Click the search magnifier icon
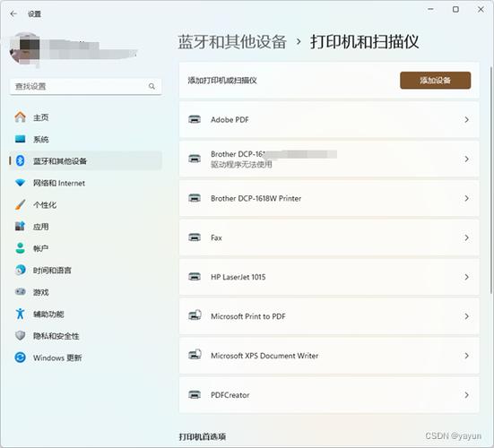Image resolution: width=494 pixels, height=448 pixels. click(x=152, y=86)
